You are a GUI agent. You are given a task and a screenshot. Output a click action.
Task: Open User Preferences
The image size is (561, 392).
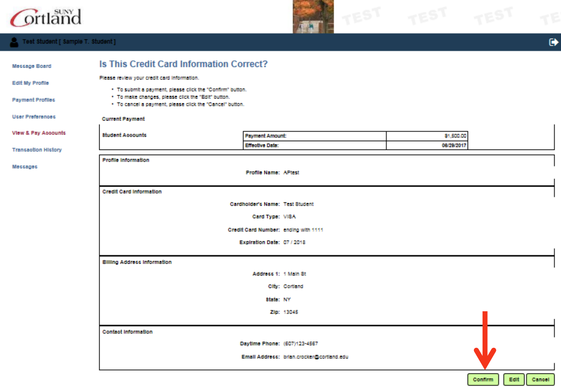click(x=34, y=116)
